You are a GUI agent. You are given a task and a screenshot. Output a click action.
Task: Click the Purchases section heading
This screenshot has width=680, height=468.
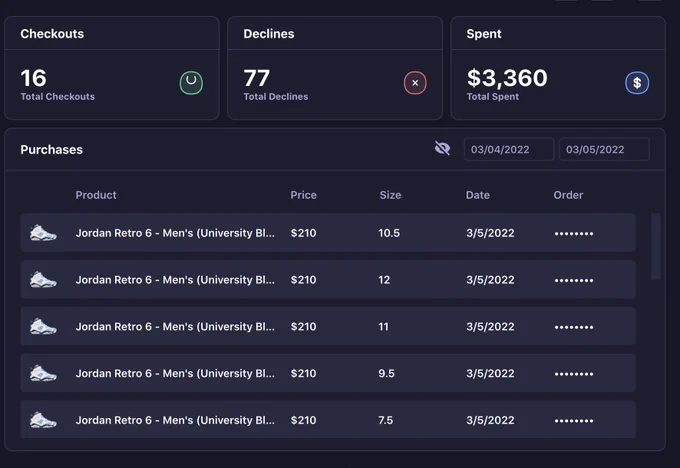click(x=52, y=150)
